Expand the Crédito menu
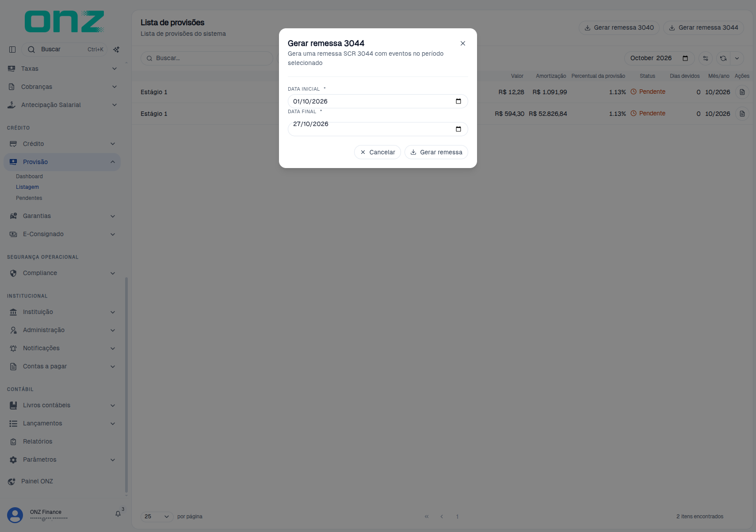This screenshot has height=532, width=756. [62, 144]
